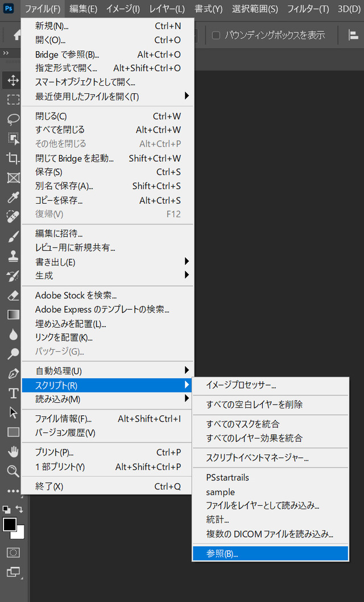Viewport: 364px width, 602px height.
Task: Select the History Brush tool
Action: click(x=13, y=275)
